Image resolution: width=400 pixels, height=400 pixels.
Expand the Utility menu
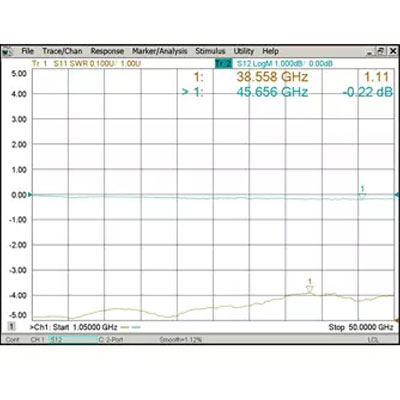click(244, 51)
